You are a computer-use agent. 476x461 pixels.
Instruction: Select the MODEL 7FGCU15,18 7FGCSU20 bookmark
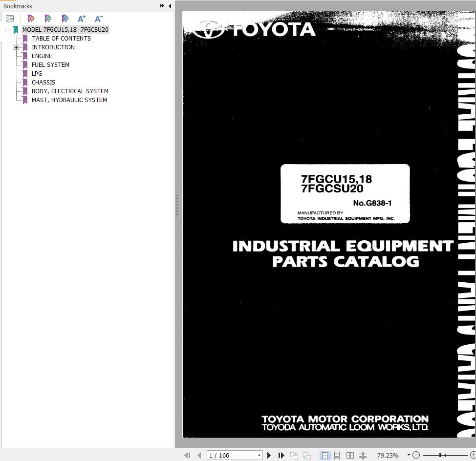[x=65, y=30]
